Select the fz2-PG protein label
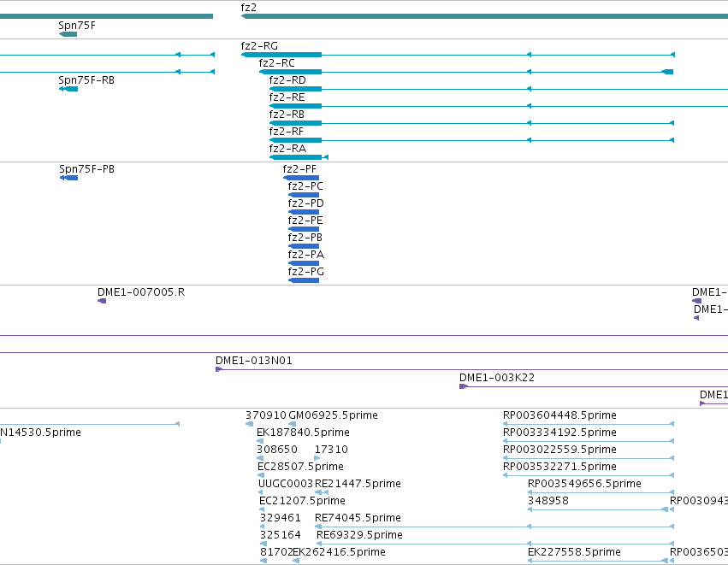 (x=306, y=273)
